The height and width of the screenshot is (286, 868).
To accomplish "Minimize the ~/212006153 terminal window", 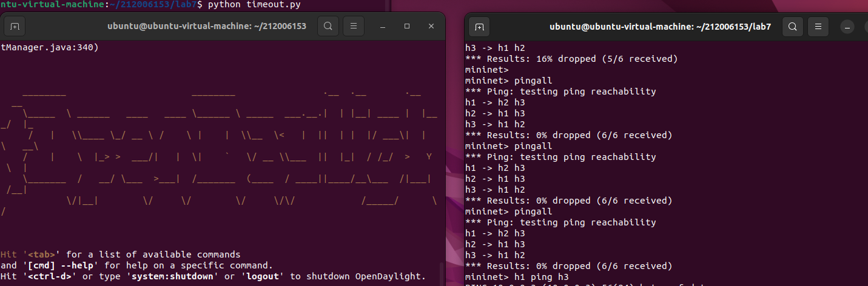I will (x=383, y=27).
